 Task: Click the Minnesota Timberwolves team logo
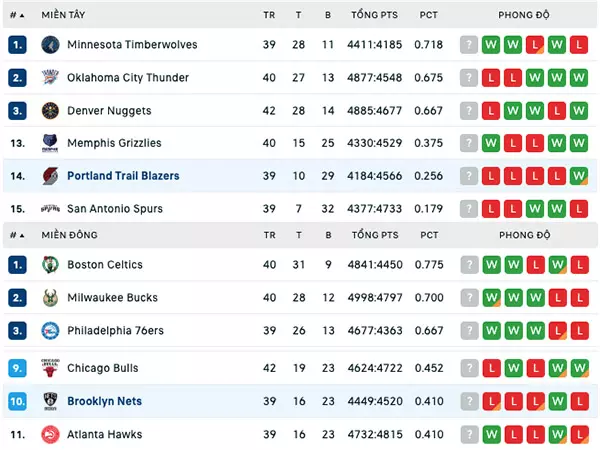click(50, 45)
